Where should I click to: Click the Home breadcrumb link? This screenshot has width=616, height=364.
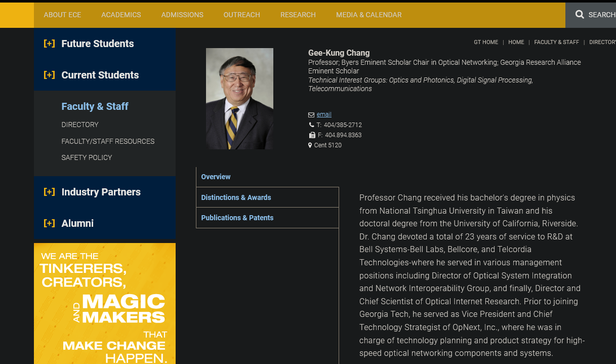(x=516, y=42)
